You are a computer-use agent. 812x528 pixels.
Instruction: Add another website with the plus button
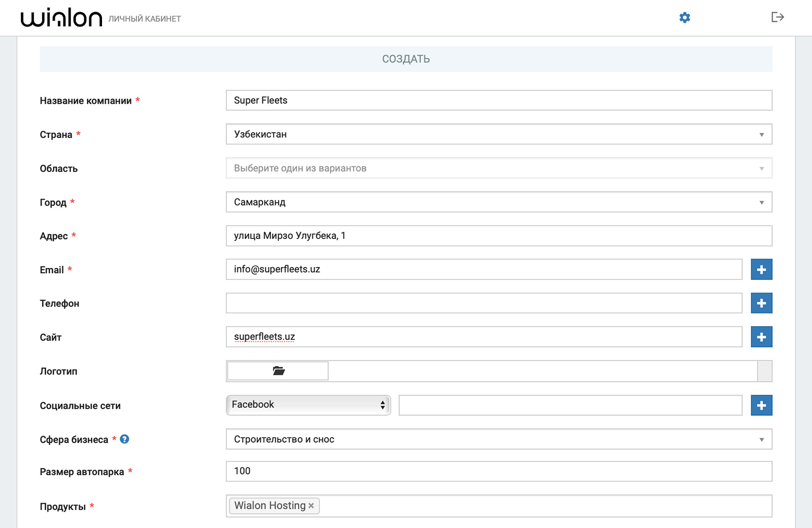pyautogui.click(x=761, y=337)
